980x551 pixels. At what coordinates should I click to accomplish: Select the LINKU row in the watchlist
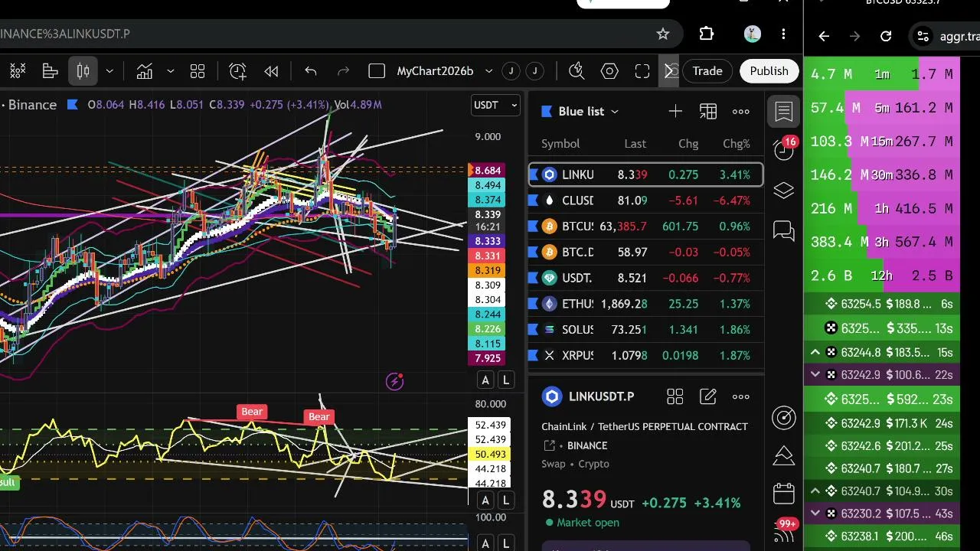click(x=646, y=174)
